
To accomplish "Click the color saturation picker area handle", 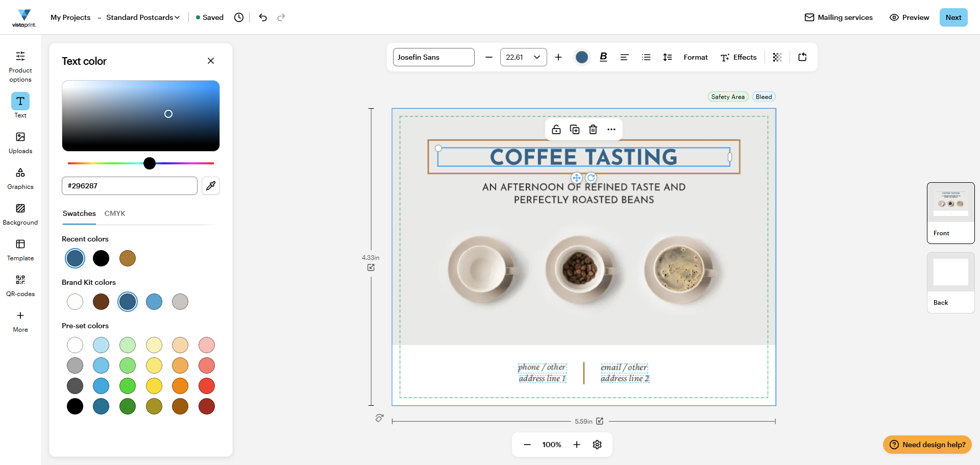I will pos(168,114).
